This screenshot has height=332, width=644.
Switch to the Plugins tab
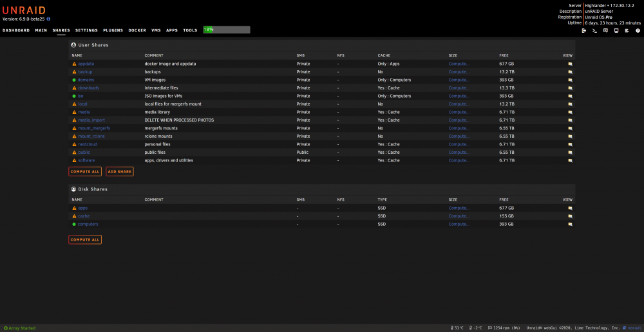[113, 30]
